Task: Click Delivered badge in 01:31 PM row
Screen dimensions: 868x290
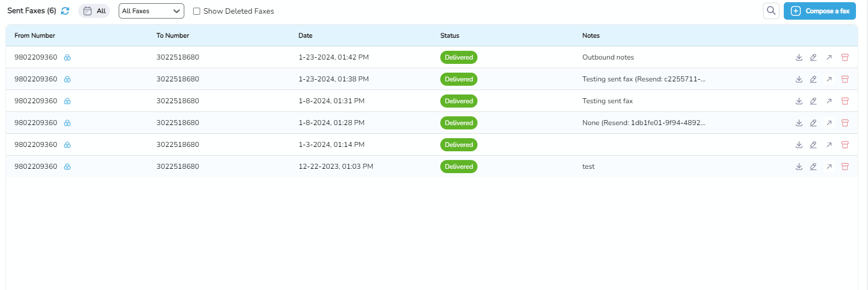Action: (x=459, y=101)
